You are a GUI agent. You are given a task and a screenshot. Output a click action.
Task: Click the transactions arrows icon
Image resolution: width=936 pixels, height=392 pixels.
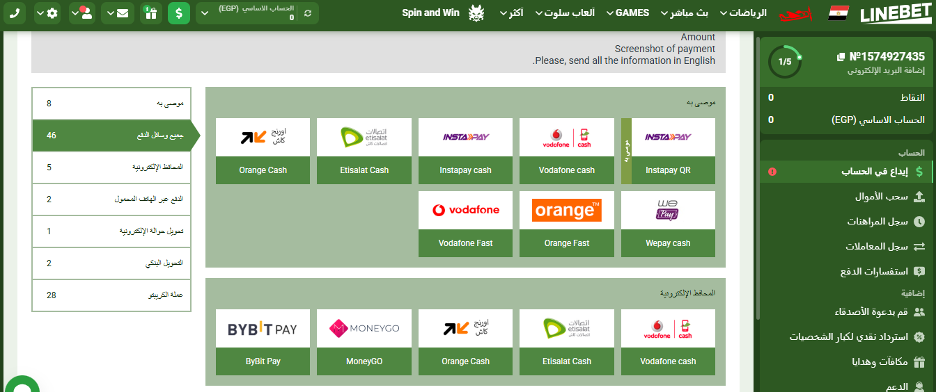click(x=919, y=246)
